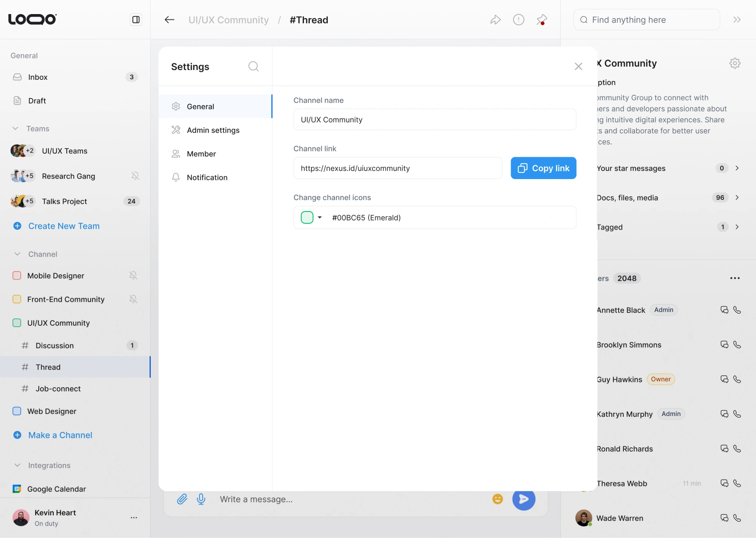756x538 pixels.
Task: Click the emerald channel color swatch
Action: click(x=307, y=217)
